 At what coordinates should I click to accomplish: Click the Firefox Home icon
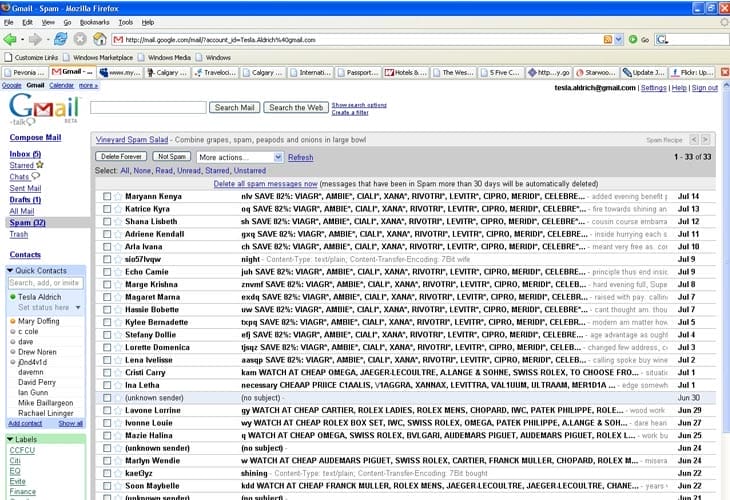[x=98, y=39]
